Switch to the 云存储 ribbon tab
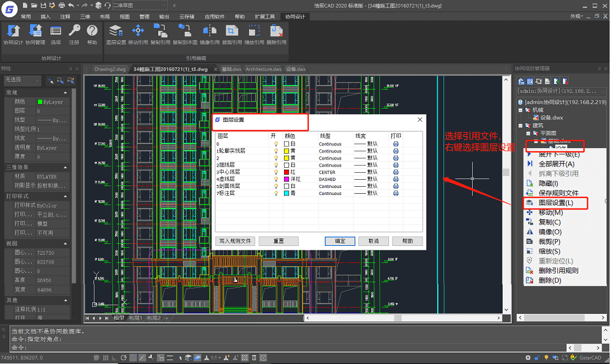This screenshot has height=364, width=610. (x=187, y=17)
